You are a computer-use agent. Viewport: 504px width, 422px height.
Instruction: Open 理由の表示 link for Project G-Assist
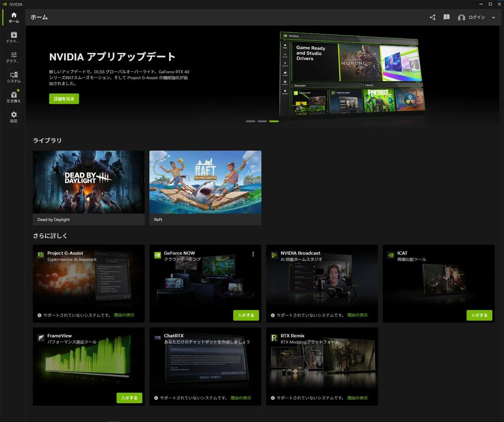pyautogui.click(x=124, y=315)
